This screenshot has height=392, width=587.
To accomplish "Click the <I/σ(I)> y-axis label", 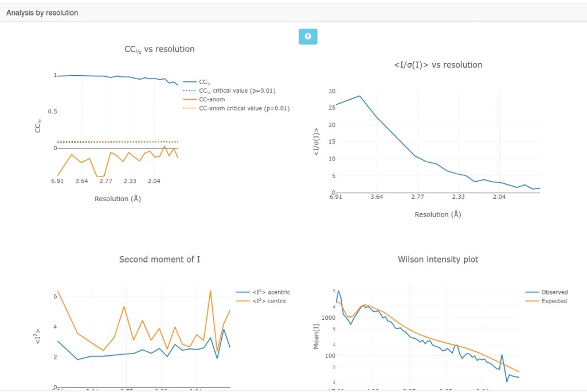I will coord(316,142).
